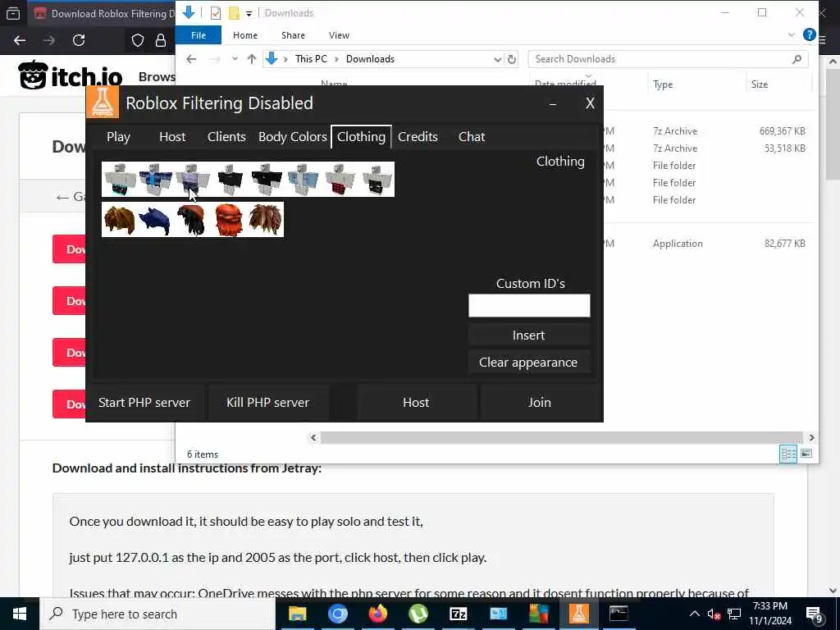This screenshot has height=630, width=840.
Task: Switch to the Chat tab
Action: point(472,137)
